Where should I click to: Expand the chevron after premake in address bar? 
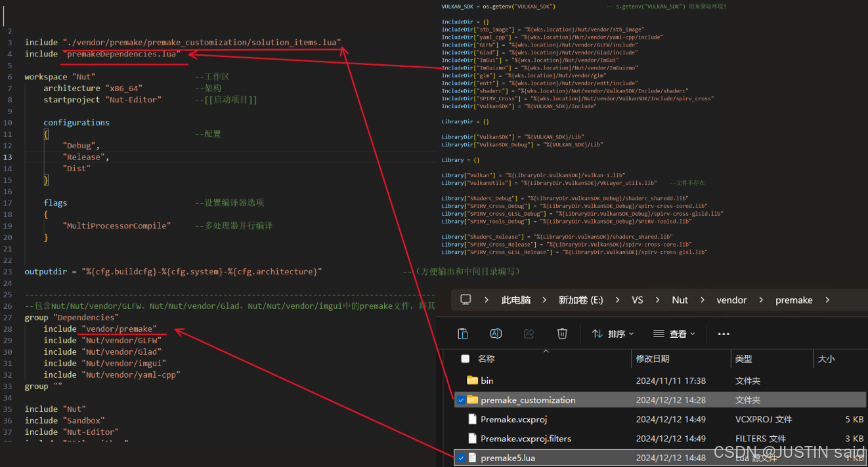(827, 300)
